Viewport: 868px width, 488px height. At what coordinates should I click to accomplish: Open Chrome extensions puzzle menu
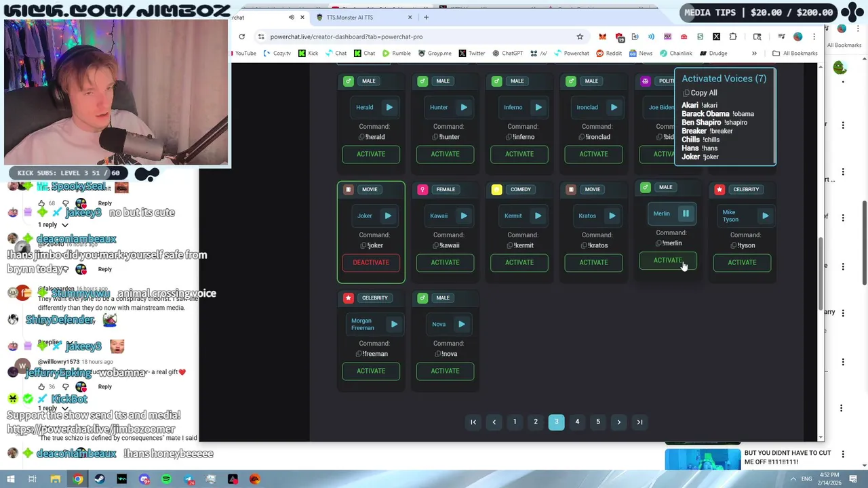[x=733, y=37]
